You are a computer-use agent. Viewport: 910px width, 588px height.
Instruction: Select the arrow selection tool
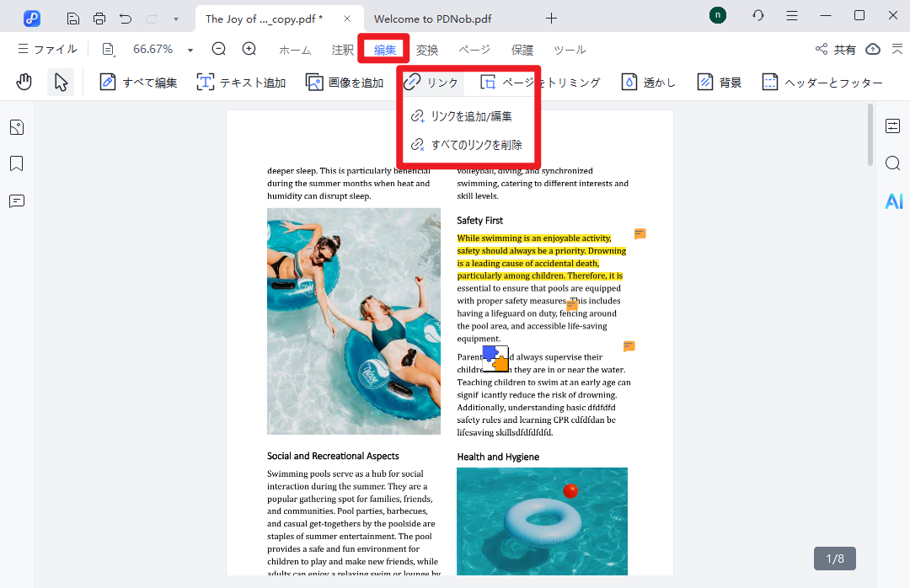(61, 82)
